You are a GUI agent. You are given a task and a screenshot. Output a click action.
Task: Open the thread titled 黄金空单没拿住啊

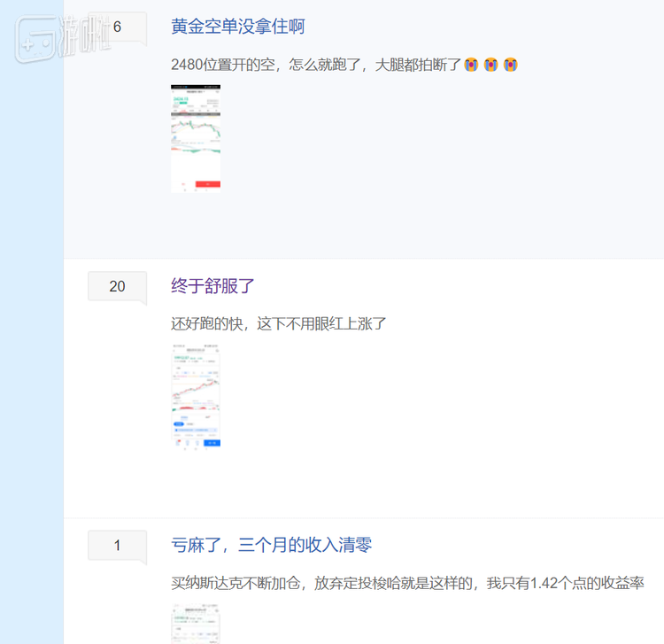pyautogui.click(x=237, y=27)
